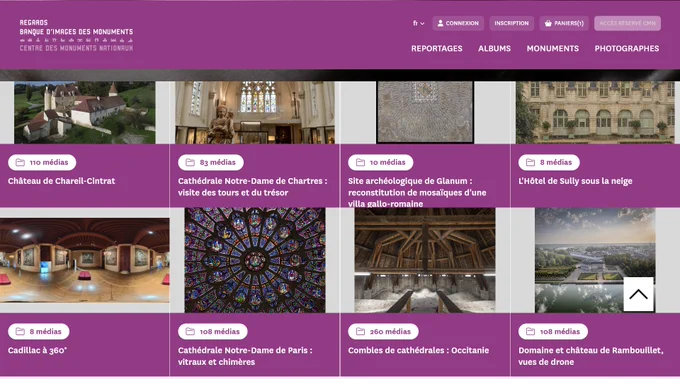Click folder icon in 110 médias badge
Viewport: 680px width, 379px height.
click(20, 162)
